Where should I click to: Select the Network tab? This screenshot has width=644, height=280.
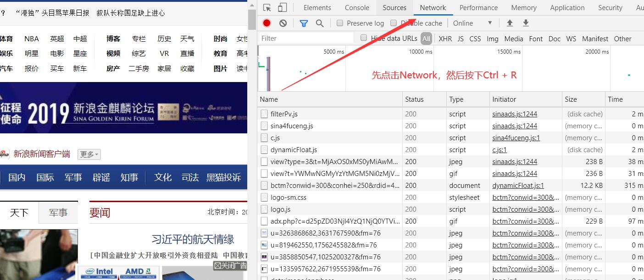tap(433, 8)
